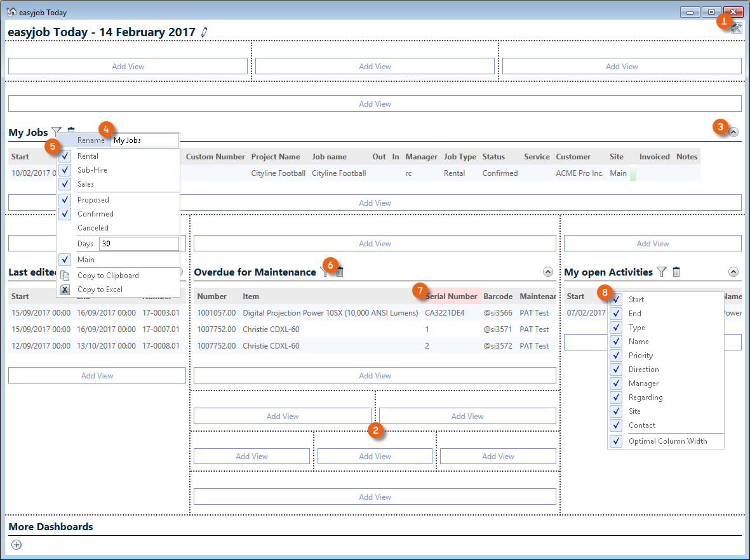Toggle the Confirmed status checkbox
Screen dimensions: 750x560
coord(65,214)
